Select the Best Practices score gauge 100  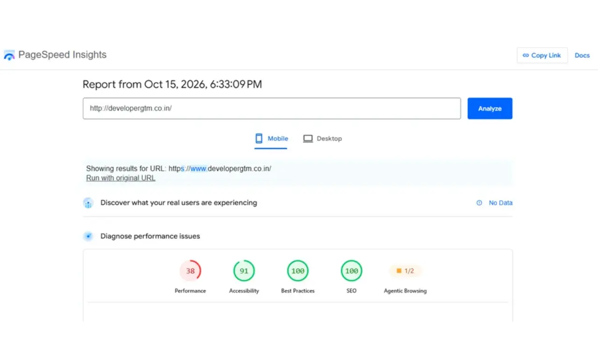coord(298,271)
